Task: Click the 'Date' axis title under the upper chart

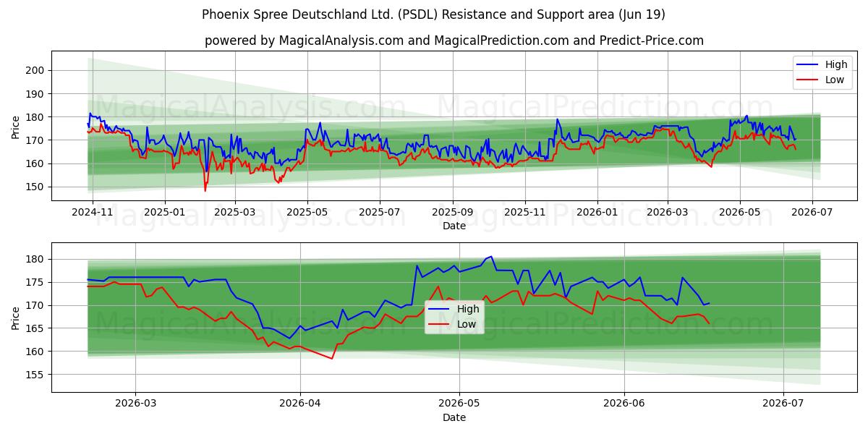Action: pyautogui.click(x=454, y=226)
